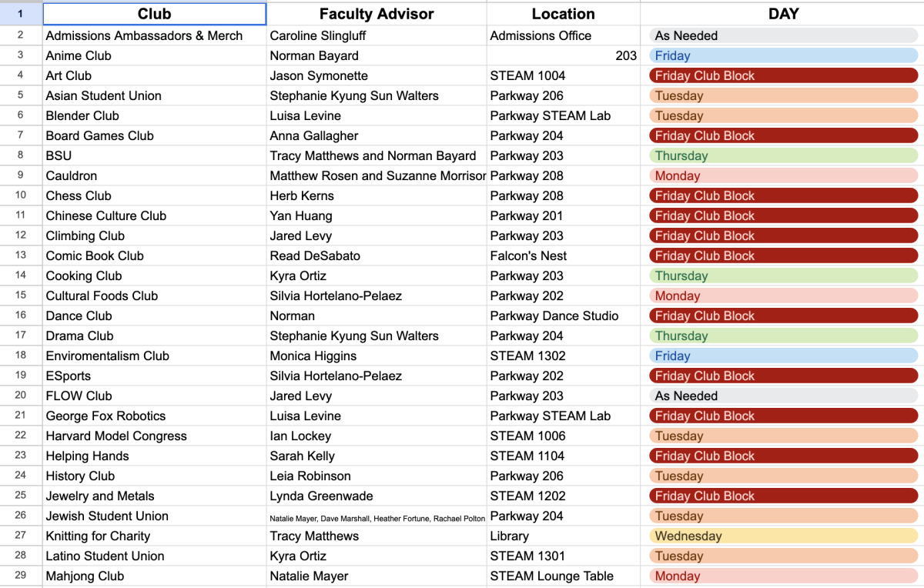Click the "Parkway Dance Studio" location cell
Image resolution: width=924 pixels, height=588 pixels.
click(563, 316)
